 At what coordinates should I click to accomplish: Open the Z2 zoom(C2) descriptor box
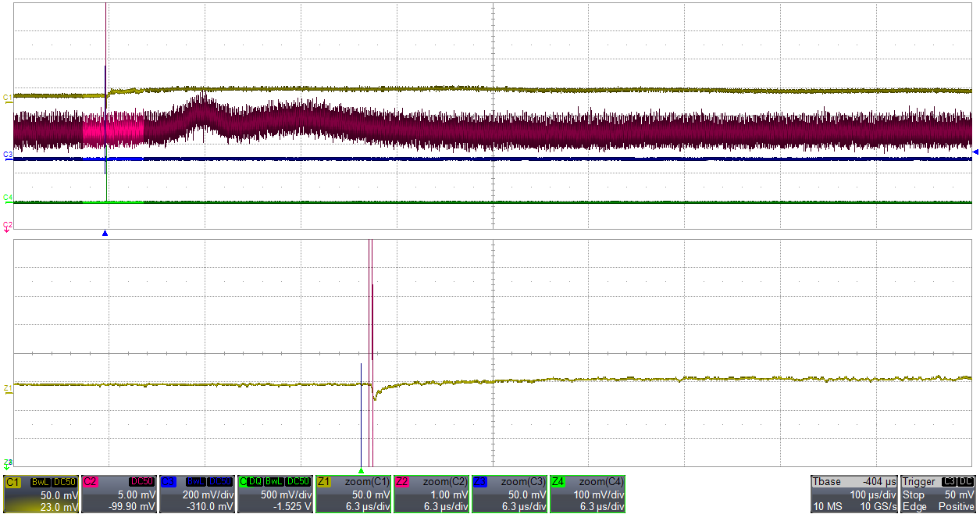point(432,494)
